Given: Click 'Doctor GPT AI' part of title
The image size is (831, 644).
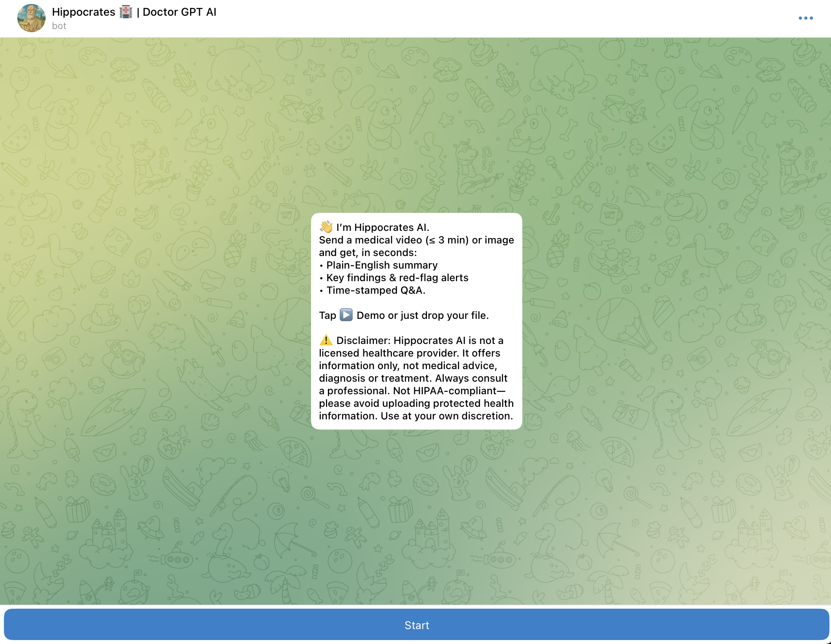Looking at the screenshot, I should (x=179, y=12).
